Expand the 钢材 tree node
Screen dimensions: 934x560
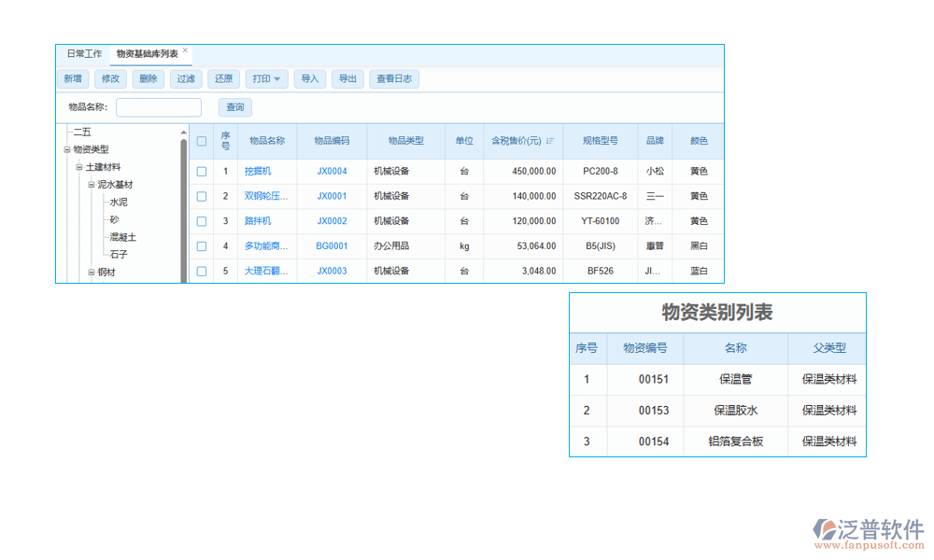[x=91, y=272]
